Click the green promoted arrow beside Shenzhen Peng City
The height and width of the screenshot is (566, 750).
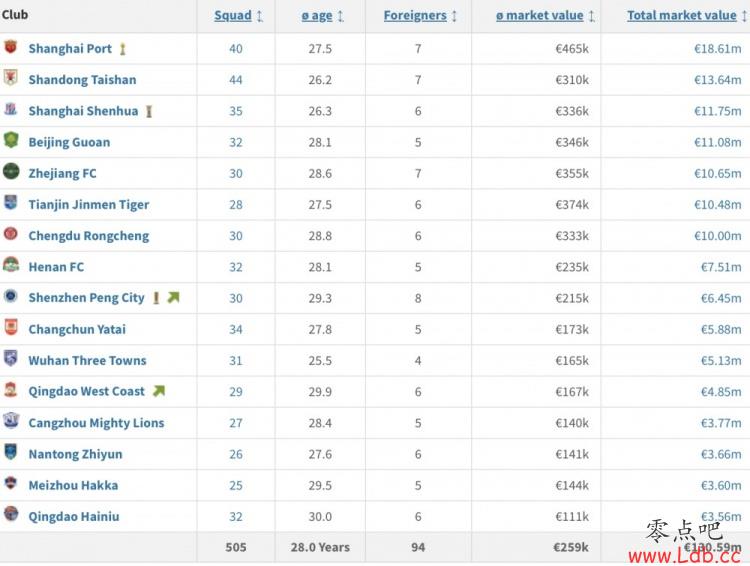[x=173, y=298]
